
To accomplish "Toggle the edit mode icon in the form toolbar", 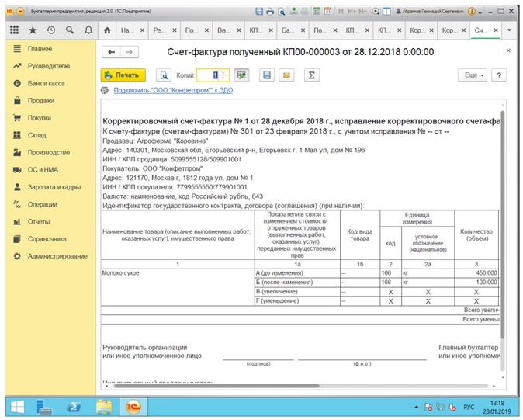I will click(x=241, y=75).
